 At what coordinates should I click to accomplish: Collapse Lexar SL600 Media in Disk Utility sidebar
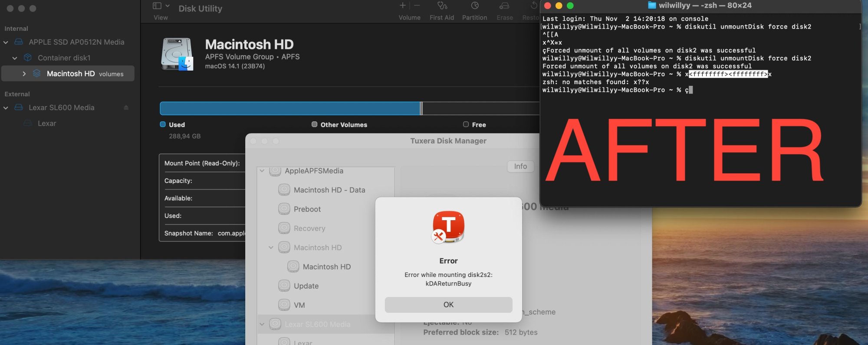[6, 107]
